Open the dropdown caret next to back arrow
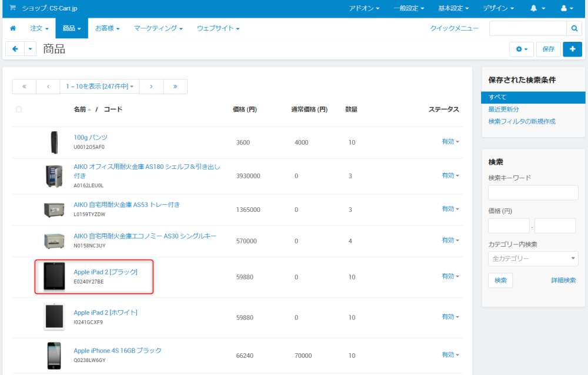588x375 pixels. [31, 49]
